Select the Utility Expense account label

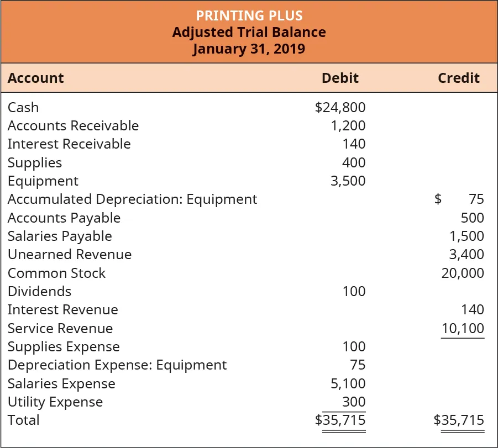pyautogui.click(x=55, y=402)
